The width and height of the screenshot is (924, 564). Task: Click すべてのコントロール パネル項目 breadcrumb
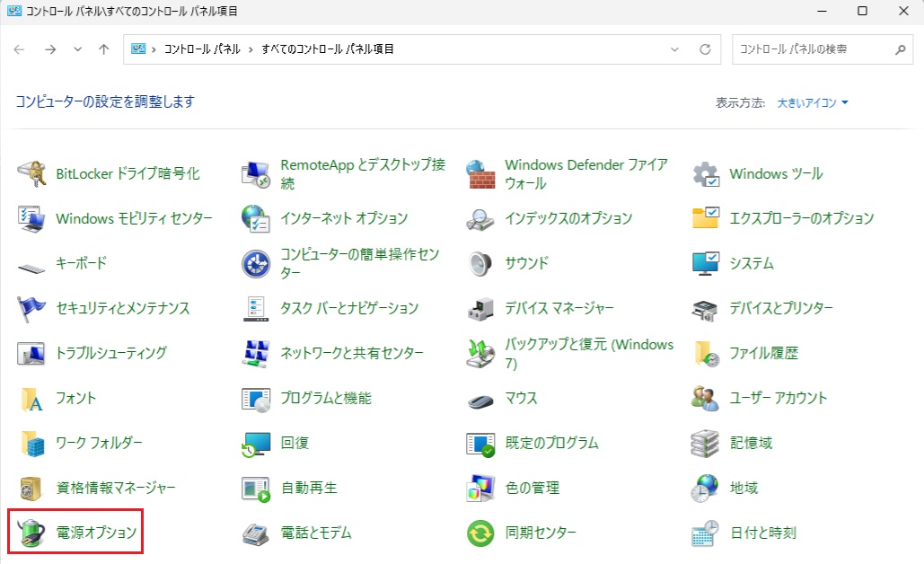pyautogui.click(x=327, y=48)
